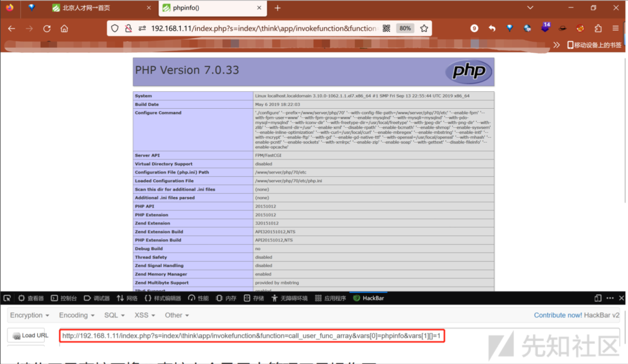
Task: Activate the devtools element picker icon
Action: (x=7, y=298)
